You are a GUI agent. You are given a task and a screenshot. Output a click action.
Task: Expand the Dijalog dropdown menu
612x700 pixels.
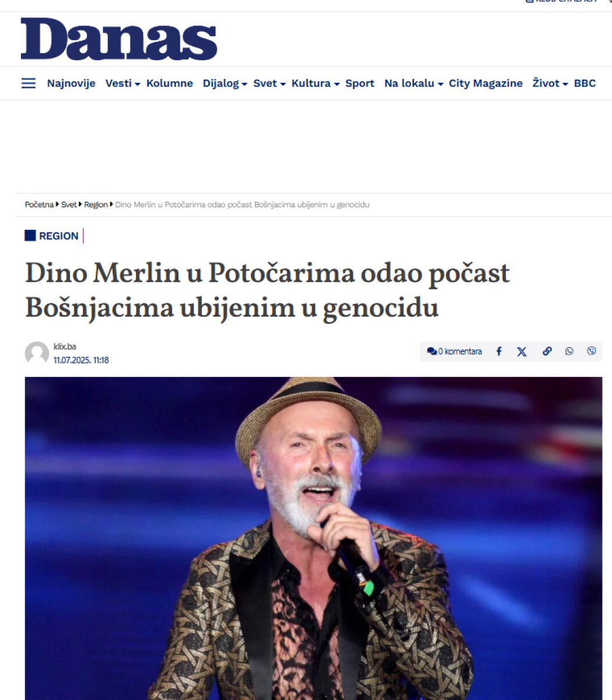tap(225, 83)
